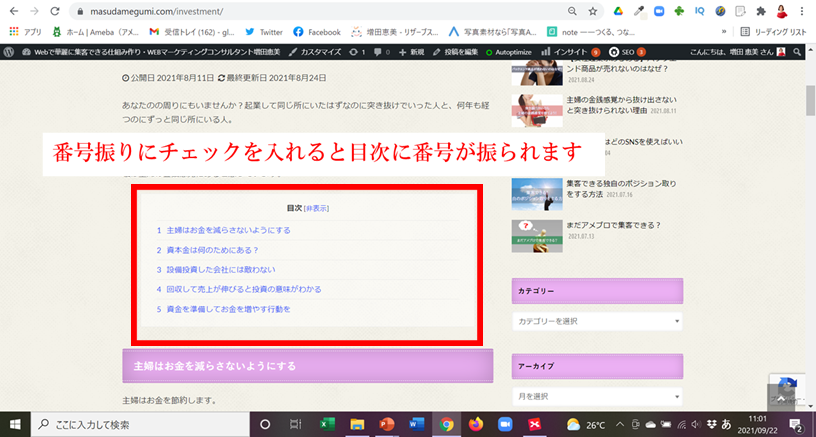The width and height of the screenshot is (816, 437).
Task: Reload the page with the refresh icon
Action: (x=55, y=11)
